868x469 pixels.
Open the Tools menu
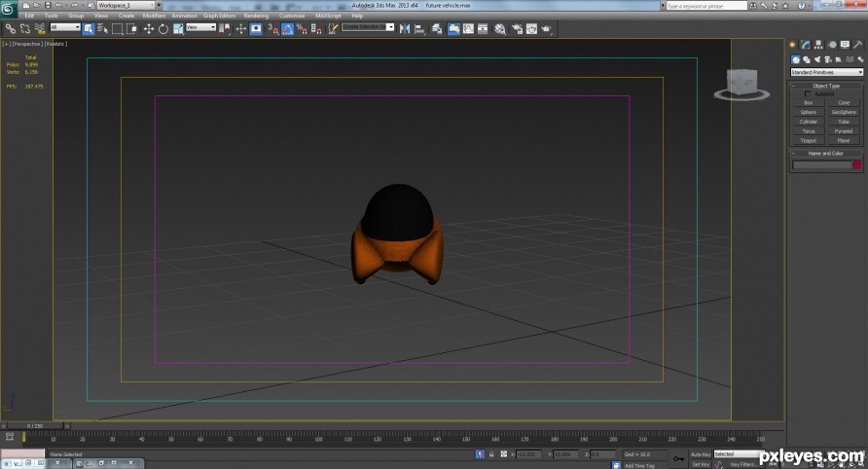click(52, 16)
